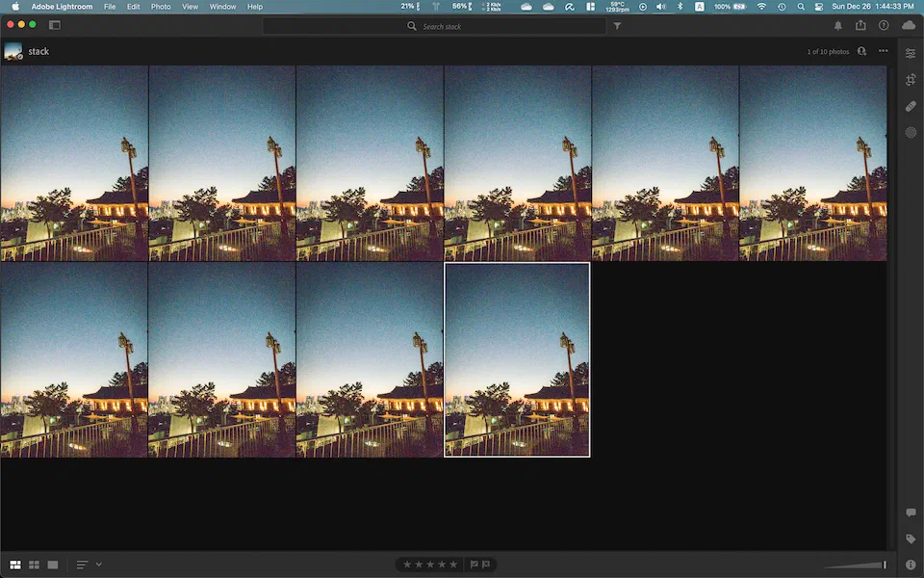Show the comments activity panel

click(911, 512)
